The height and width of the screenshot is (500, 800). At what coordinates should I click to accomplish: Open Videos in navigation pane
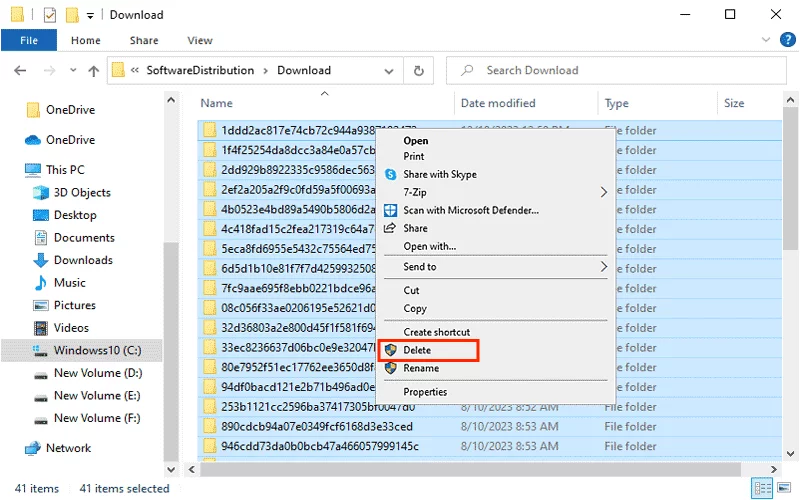coord(61,328)
